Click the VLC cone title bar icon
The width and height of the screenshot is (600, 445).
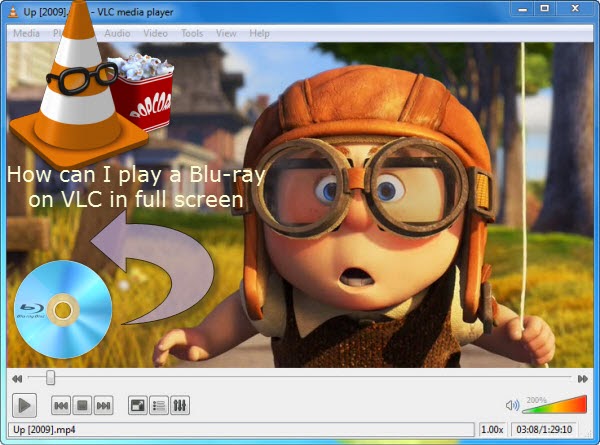(x=13, y=12)
